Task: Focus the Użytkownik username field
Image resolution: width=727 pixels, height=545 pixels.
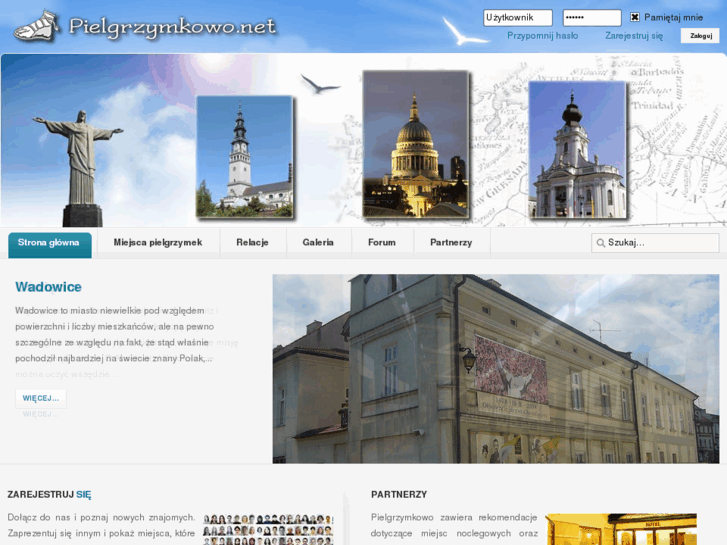Action: click(517, 18)
